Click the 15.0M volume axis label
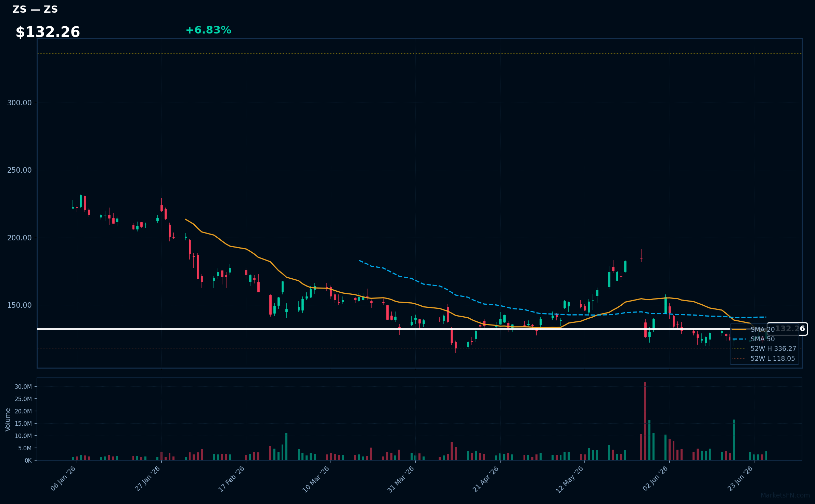 click(23, 424)
